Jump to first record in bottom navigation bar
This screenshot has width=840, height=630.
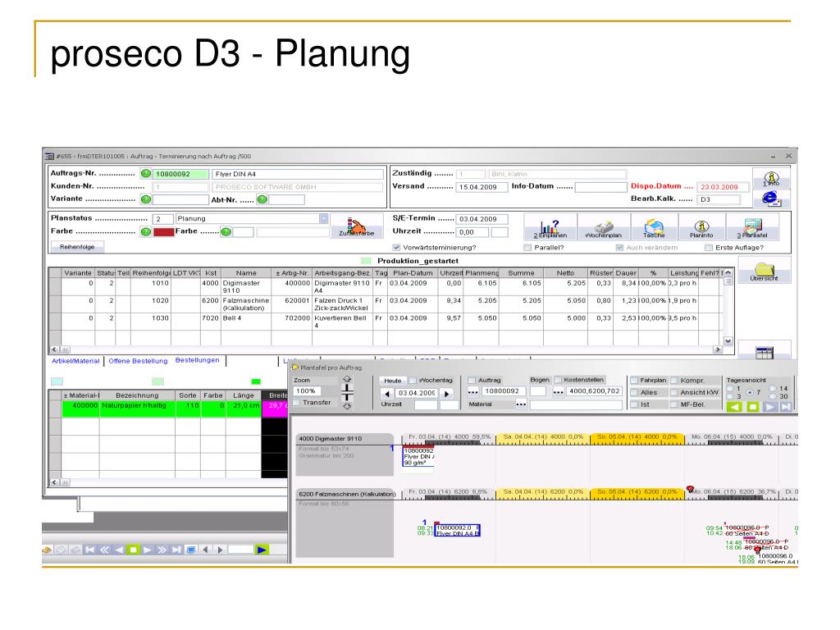(89, 550)
